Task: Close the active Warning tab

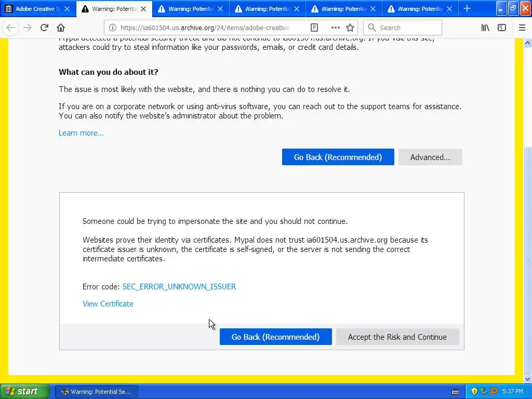Action: click(143, 9)
